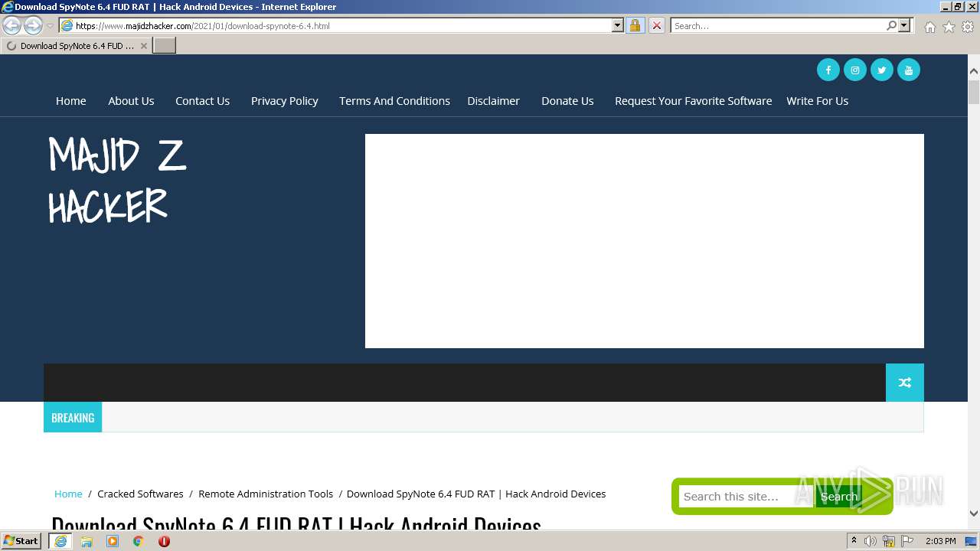This screenshot has width=980, height=551.
Task: Open the recent pages dropdown arrow
Action: (50, 26)
